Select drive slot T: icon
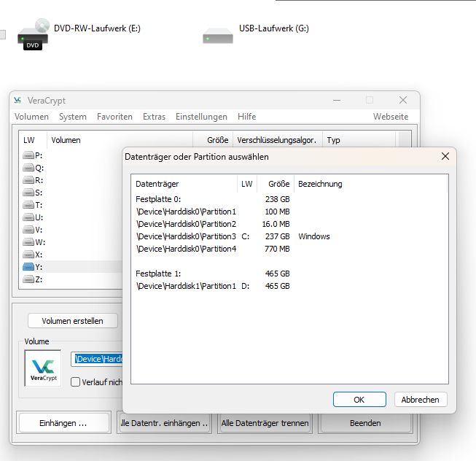The width and height of the screenshot is (476, 461). click(x=28, y=205)
